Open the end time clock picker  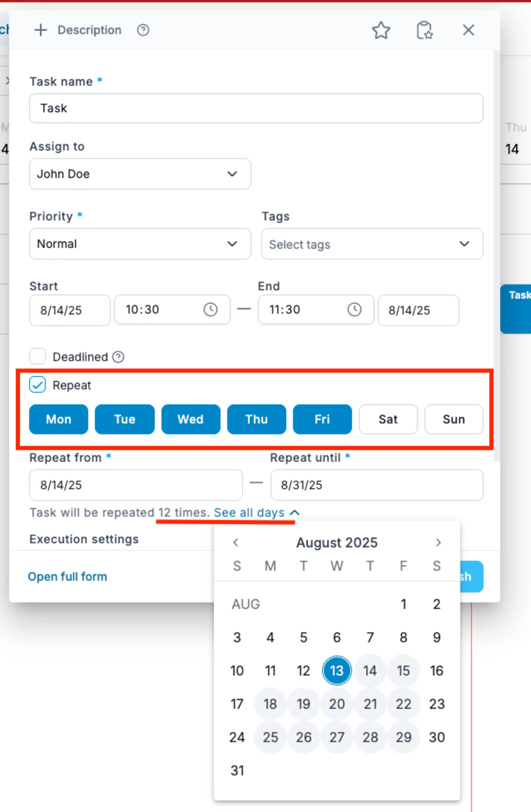click(x=354, y=310)
